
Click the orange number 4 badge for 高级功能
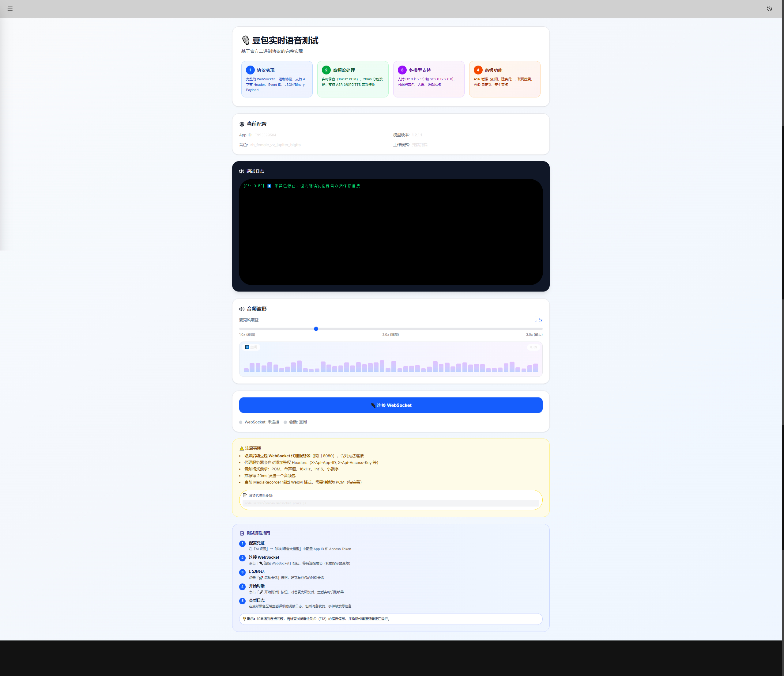pos(478,70)
